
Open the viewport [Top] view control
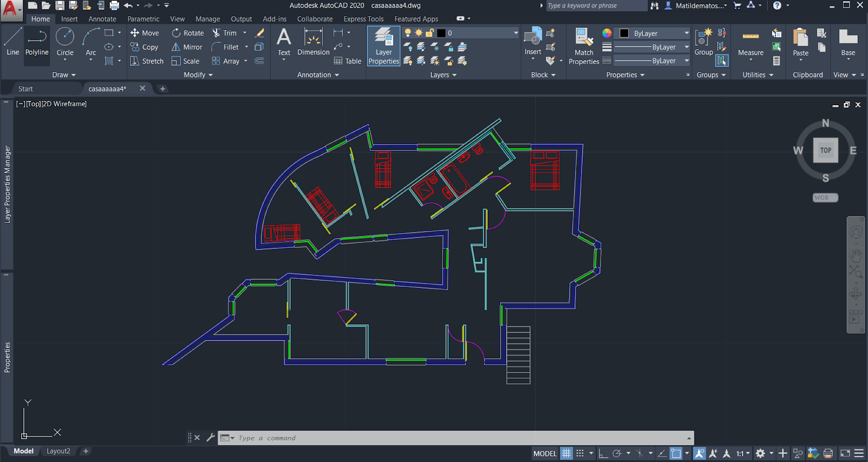[33, 104]
